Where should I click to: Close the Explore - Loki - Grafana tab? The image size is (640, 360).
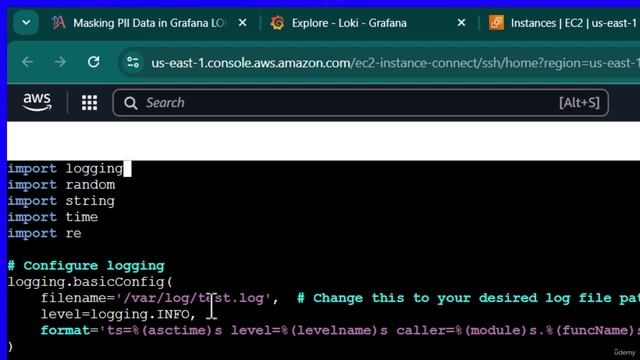461,23
